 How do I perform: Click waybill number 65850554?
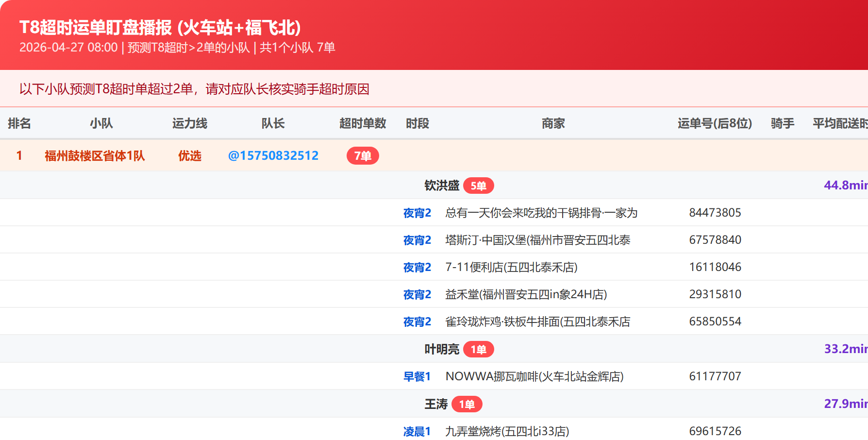pyautogui.click(x=715, y=322)
